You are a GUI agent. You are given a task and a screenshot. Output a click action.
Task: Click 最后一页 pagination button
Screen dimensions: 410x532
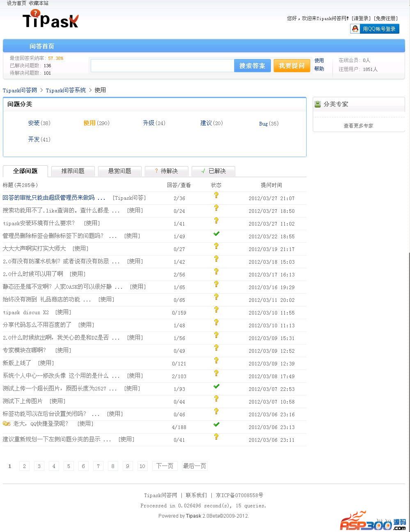click(x=195, y=466)
